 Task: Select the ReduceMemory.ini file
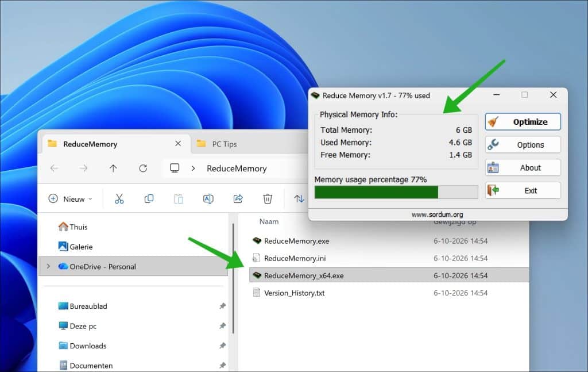tap(389, 258)
